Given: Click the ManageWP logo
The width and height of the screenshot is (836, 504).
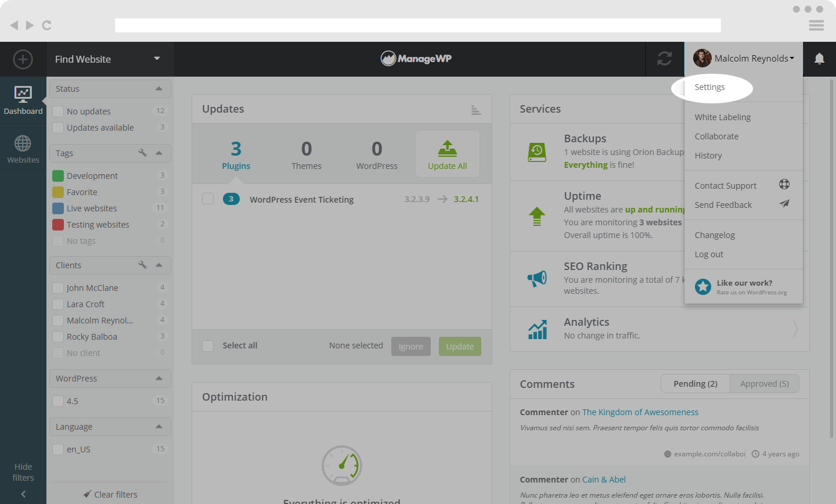Looking at the screenshot, I should click(416, 58).
